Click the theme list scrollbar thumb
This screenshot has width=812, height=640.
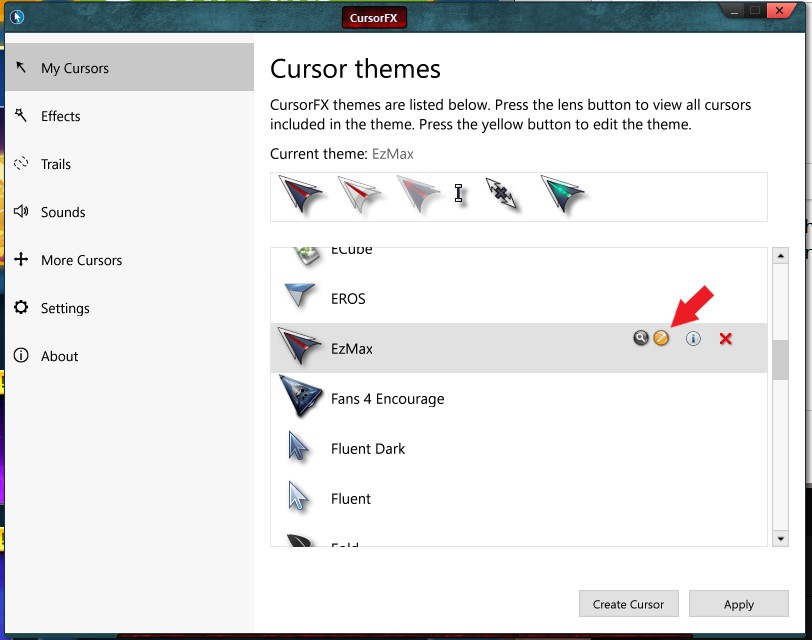click(x=780, y=360)
